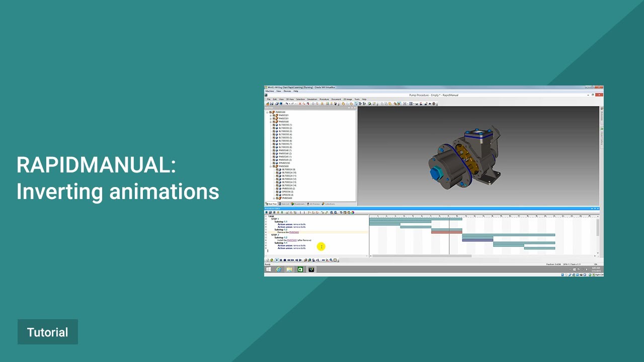Select the pointer selection tool icon
This screenshot has height=362, width=644.
tap(356, 104)
